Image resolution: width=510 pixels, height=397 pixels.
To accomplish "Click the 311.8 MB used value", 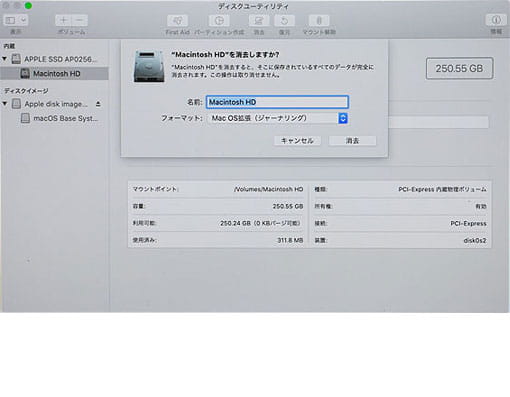I will (290, 240).
